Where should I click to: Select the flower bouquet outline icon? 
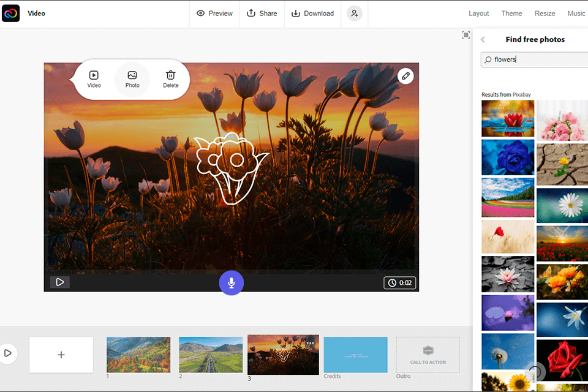tap(231, 169)
